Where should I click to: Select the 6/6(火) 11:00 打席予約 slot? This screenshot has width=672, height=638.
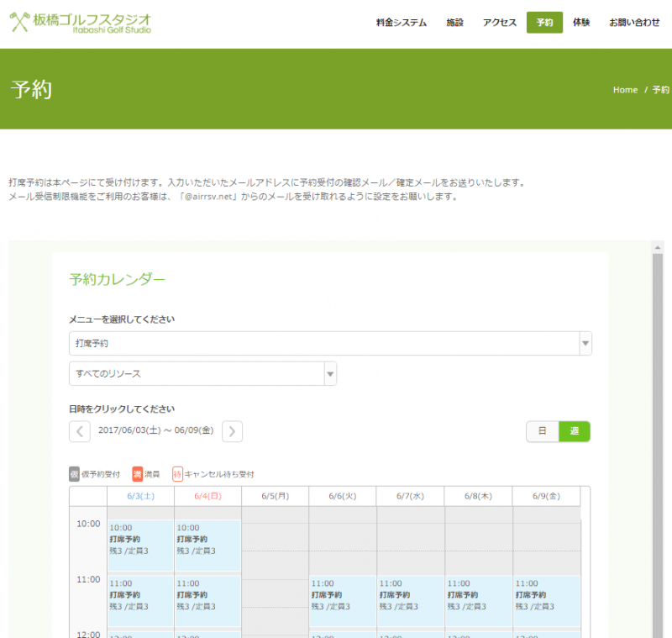pyautogui.click(x=342, y=599)
